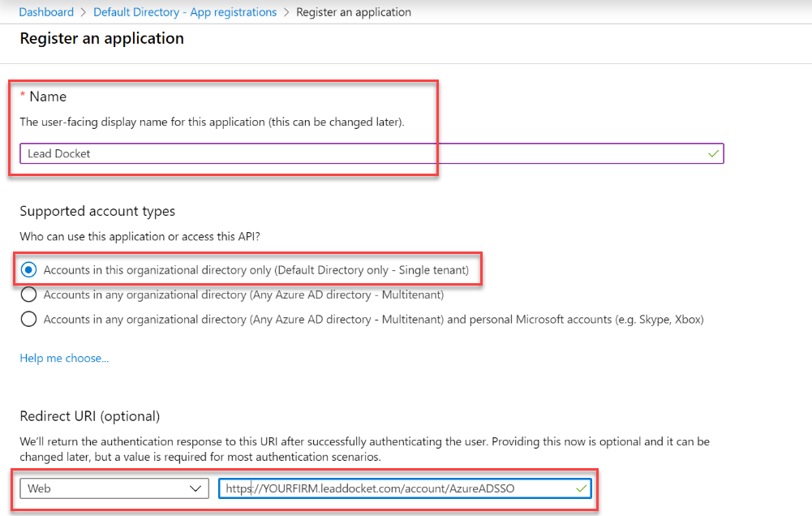The image size is (812, 516).
Task: Open the Dashboard breadcrumb link
Action: coord(46,11)
